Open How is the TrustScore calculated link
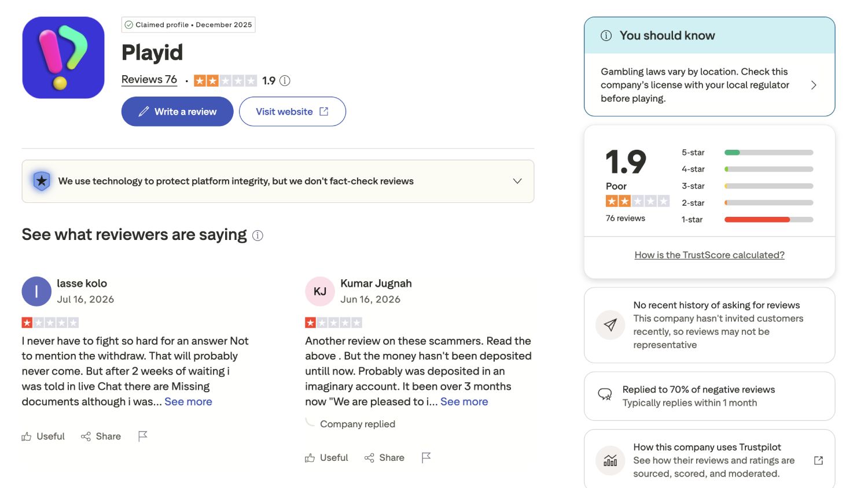Screen dimensions: 868x488 click(709, 255)
